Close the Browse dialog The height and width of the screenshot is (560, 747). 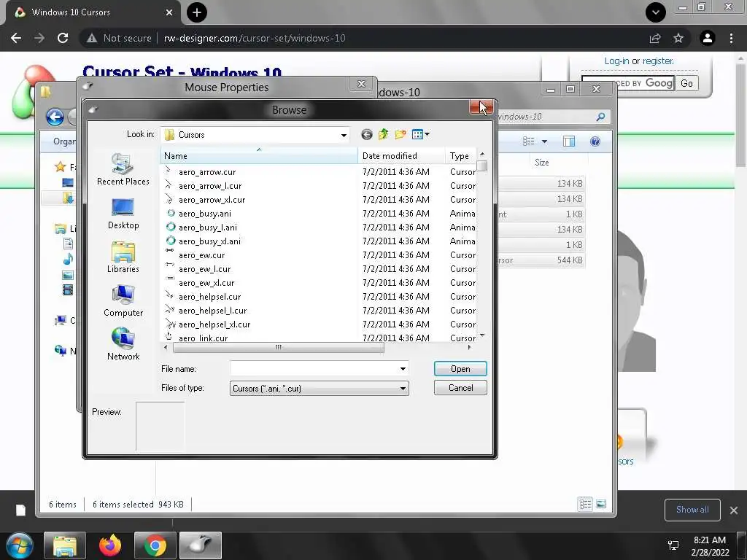click(481, 107)
